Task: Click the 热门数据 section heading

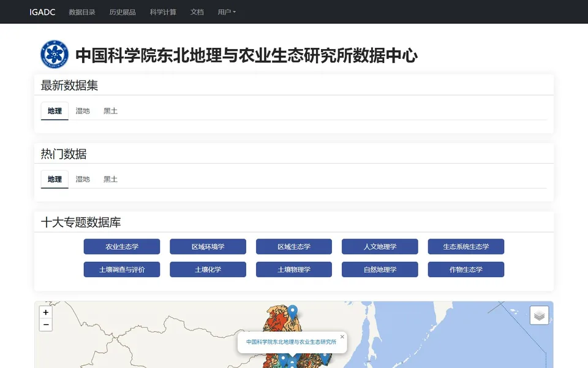Action: pyautogui.click(x=63, y=153)
